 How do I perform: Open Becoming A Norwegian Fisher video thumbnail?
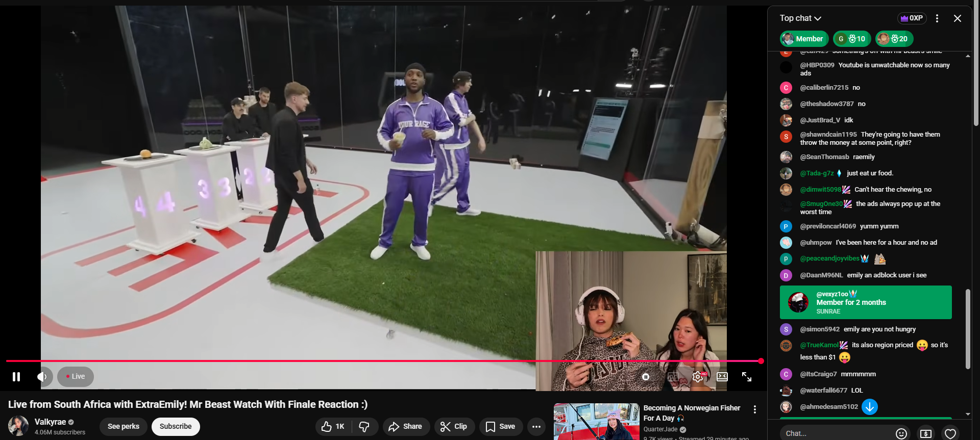click(596, 422)
